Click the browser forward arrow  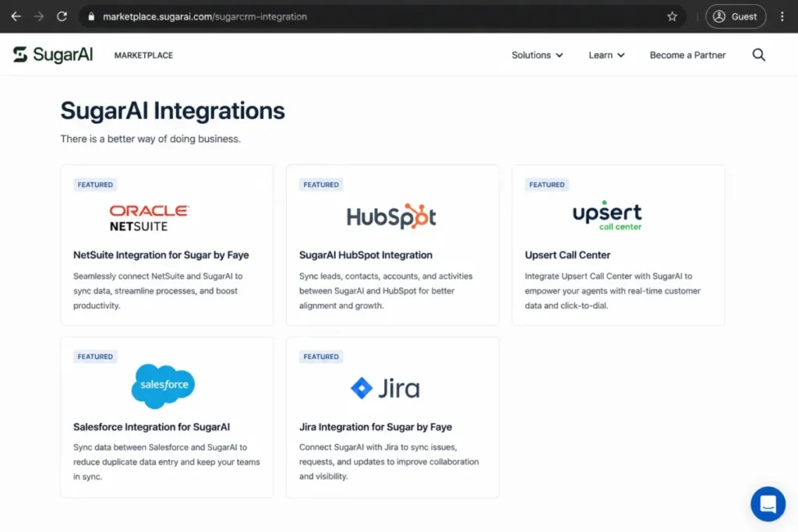pyautogui.click(x=39, y=16)
